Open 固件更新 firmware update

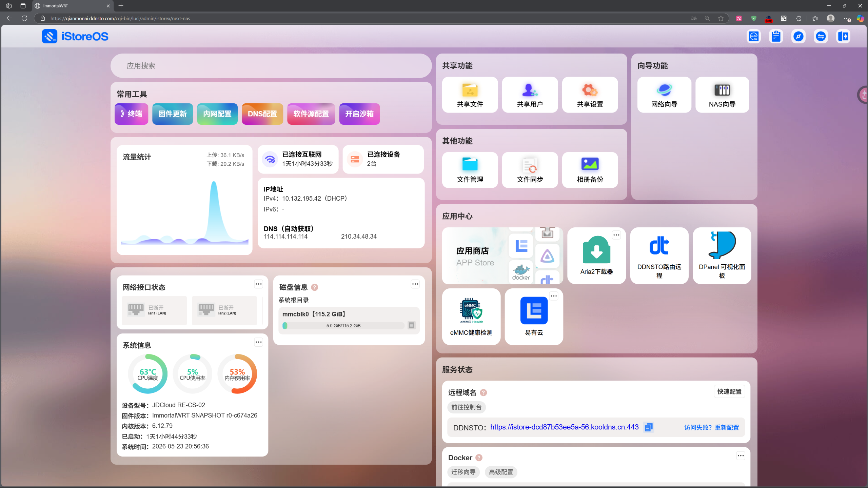click(x=173, y=114)
